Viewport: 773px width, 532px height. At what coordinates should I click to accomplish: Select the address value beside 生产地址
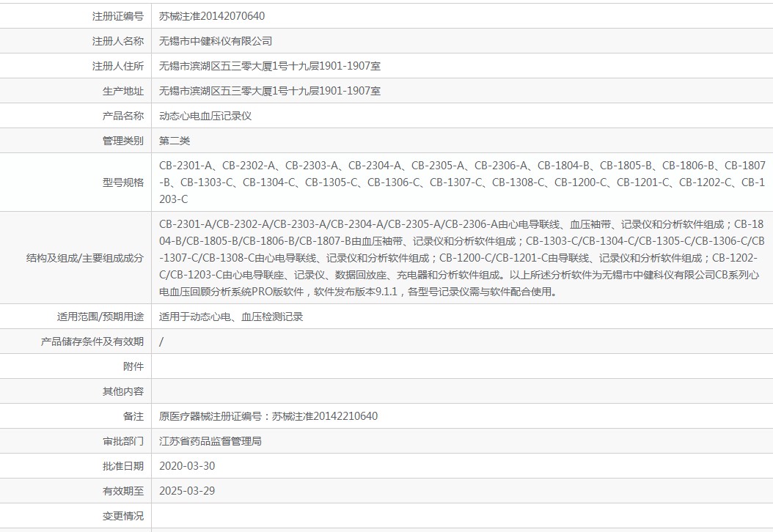[x=270, y=91]
